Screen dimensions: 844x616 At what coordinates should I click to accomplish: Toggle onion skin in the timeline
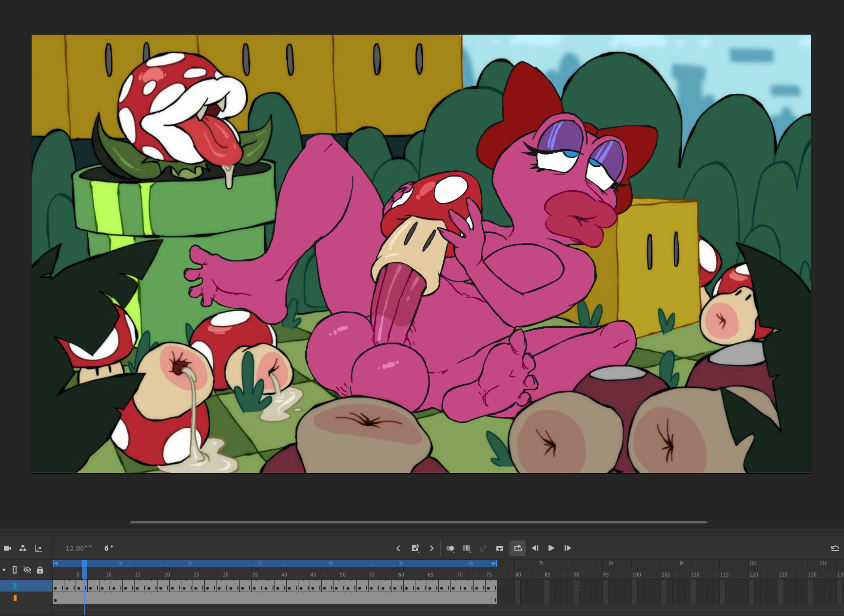coord(450,548)
